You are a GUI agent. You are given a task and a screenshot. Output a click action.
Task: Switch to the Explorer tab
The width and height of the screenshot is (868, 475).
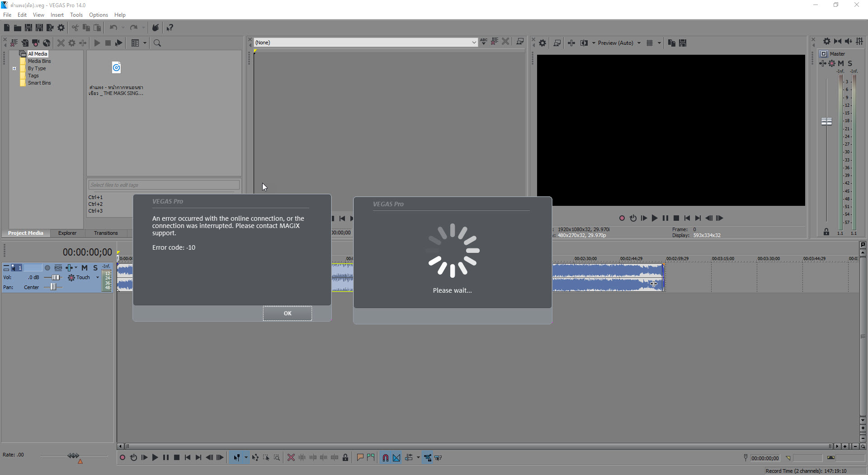tap(67, 233)
